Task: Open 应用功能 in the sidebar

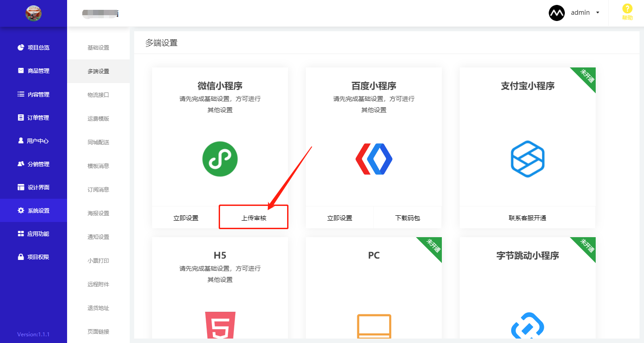Action: tap(34, 234)
